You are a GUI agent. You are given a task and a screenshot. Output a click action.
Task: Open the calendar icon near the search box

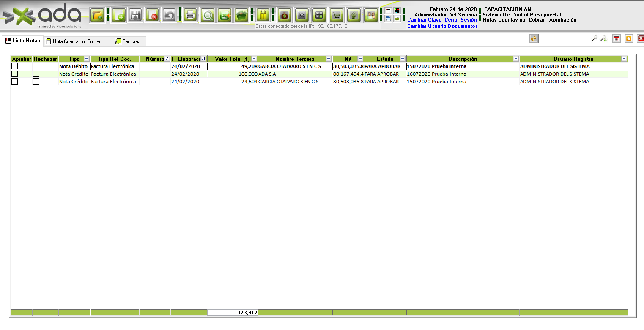pyautogui.click(x=617, y=39)
